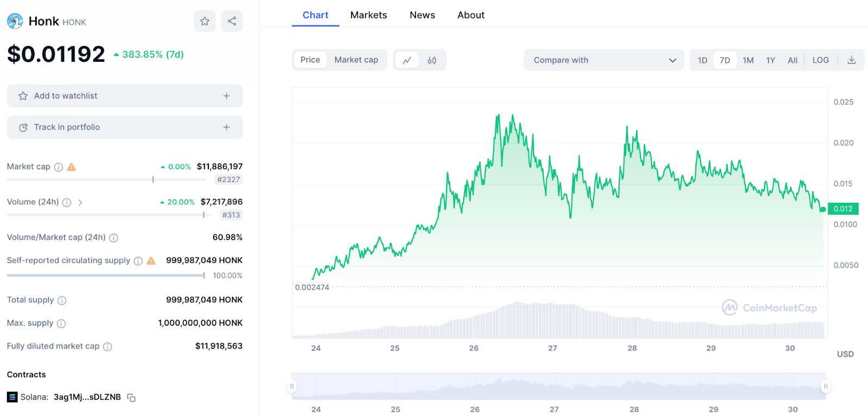Open the Chart tab

coord(315,15)
